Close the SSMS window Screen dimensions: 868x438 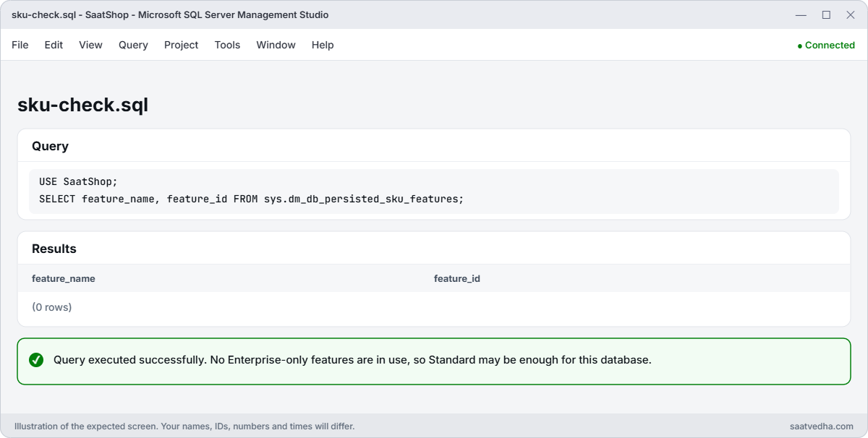click(x=849, y=14)
